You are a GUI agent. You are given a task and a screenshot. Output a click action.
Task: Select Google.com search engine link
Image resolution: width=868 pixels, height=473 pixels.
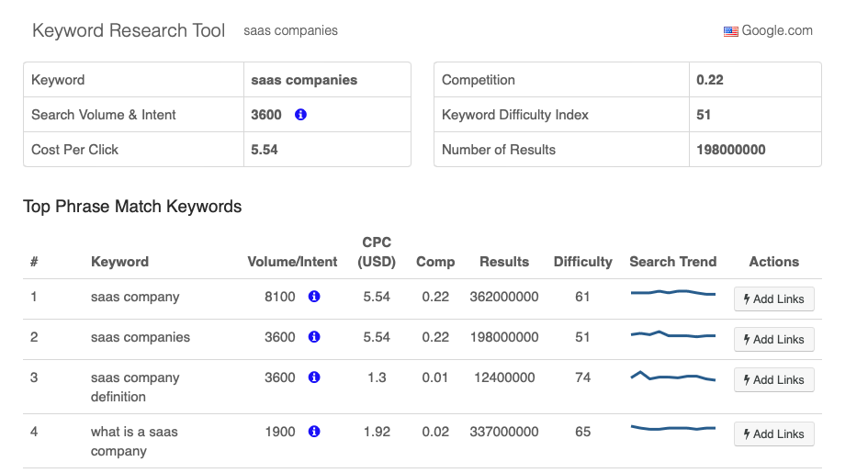click(776, 30)
